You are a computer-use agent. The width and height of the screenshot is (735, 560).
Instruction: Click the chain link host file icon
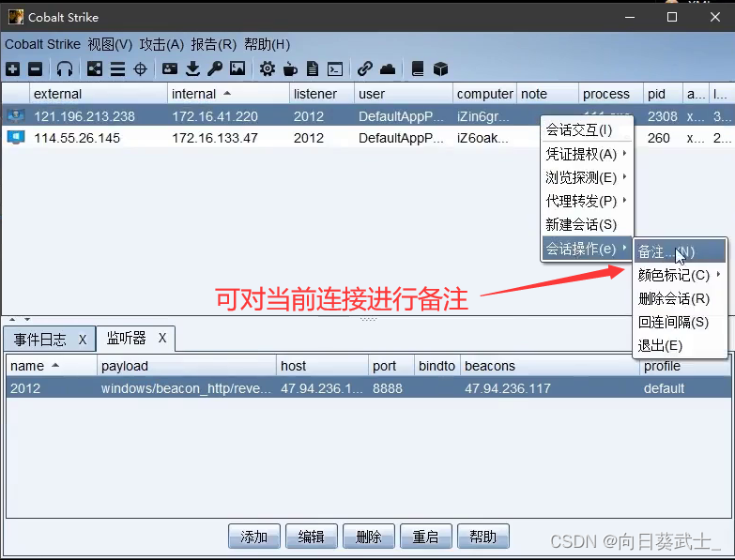(365, 68)
